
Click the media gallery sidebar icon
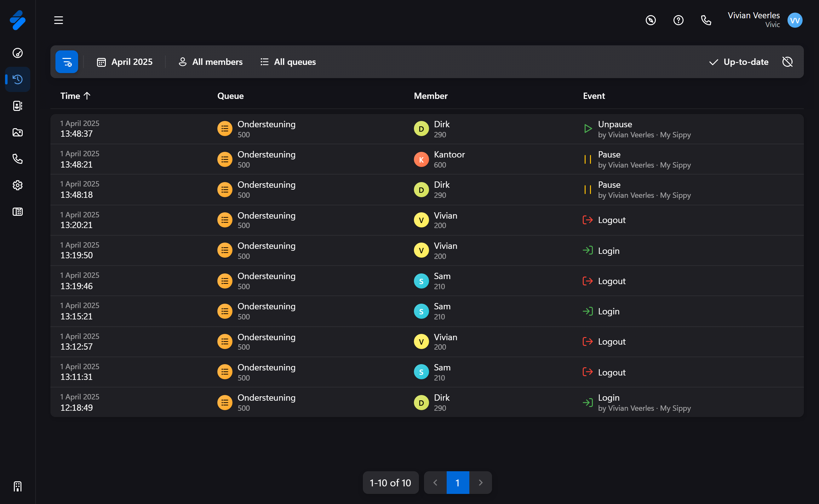coord(18,132)
